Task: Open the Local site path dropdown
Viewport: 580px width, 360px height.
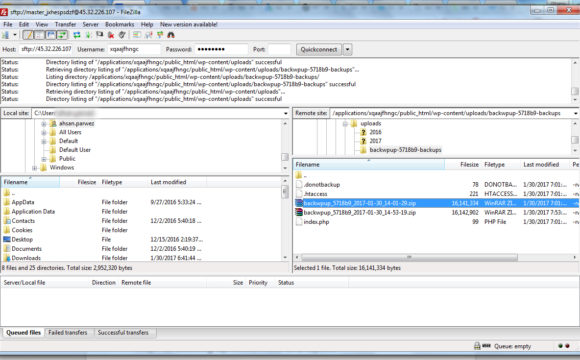Action: [x=286, y=113]
